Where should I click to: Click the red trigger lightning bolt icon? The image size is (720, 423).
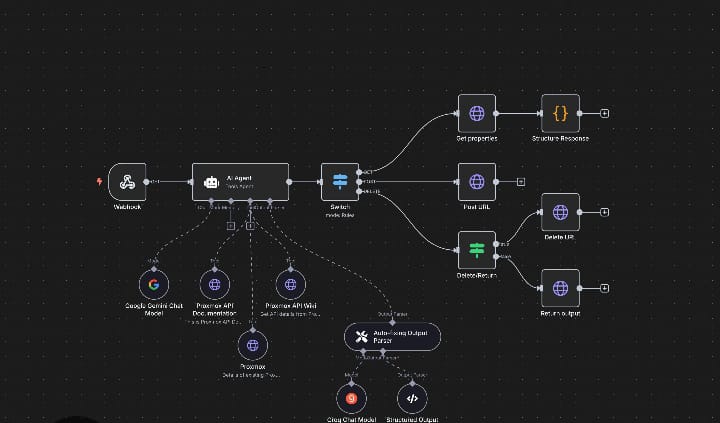pyautogui.click(x=99, y=181)
